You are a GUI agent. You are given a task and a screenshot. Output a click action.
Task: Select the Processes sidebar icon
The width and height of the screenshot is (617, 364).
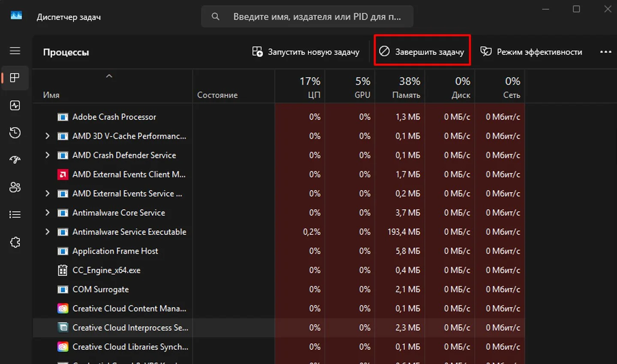pyautogui.click(x=15, y=78)
